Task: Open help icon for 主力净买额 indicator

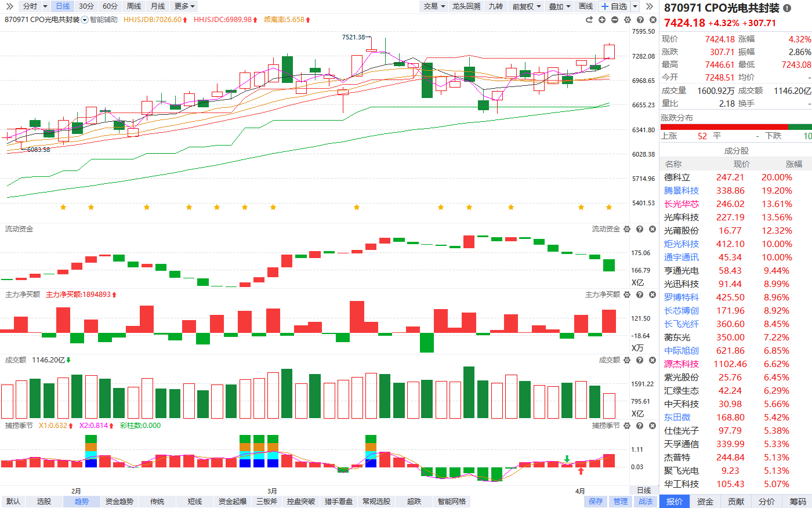Action: click(x=640, y=295)
